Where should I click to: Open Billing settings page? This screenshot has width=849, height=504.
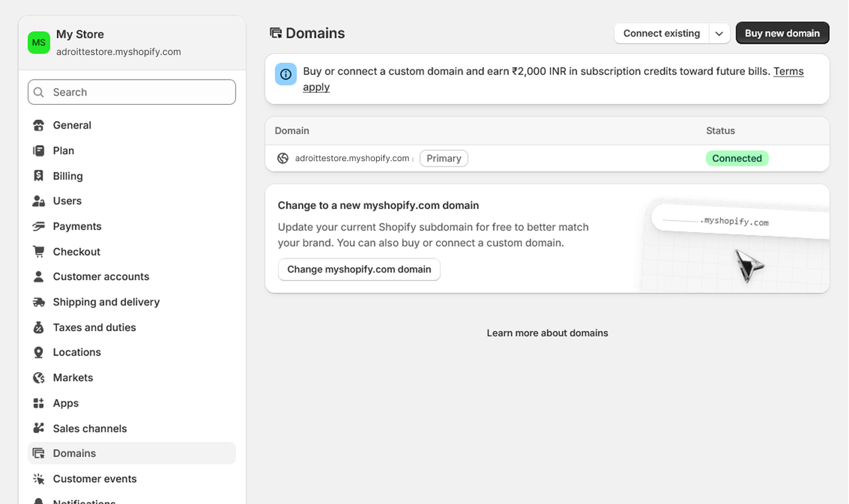tap(132, 176)
